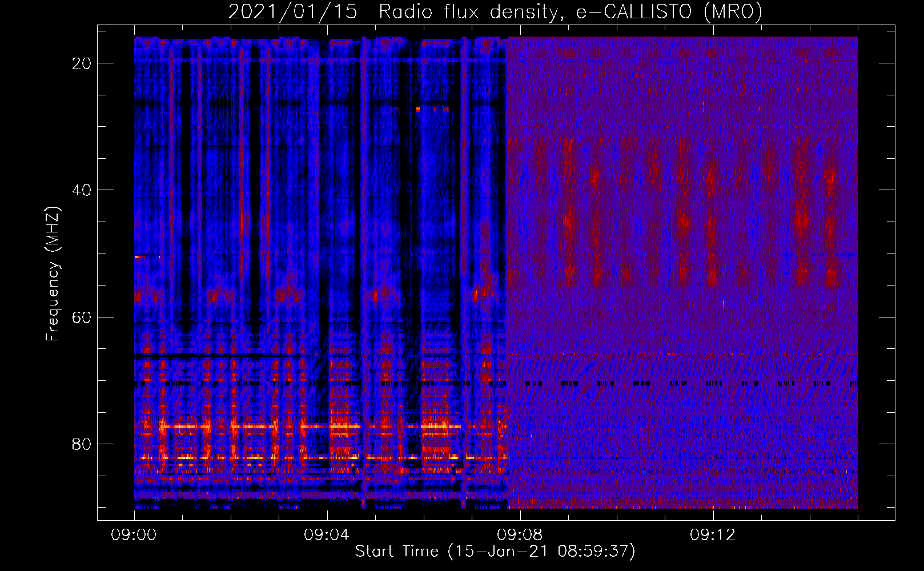Click the 40 MHz frequency tick label
924x571 pixels.
click(x=82, y=190)
